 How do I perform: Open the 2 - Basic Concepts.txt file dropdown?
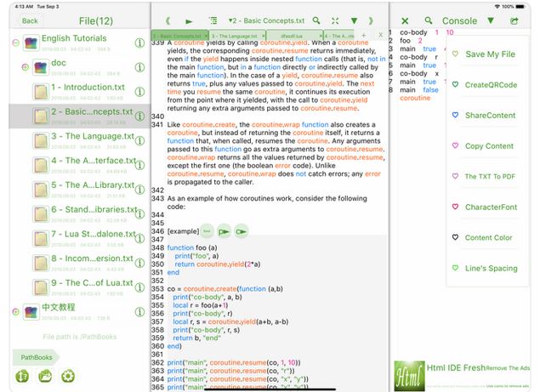click(x=266, y=20)
